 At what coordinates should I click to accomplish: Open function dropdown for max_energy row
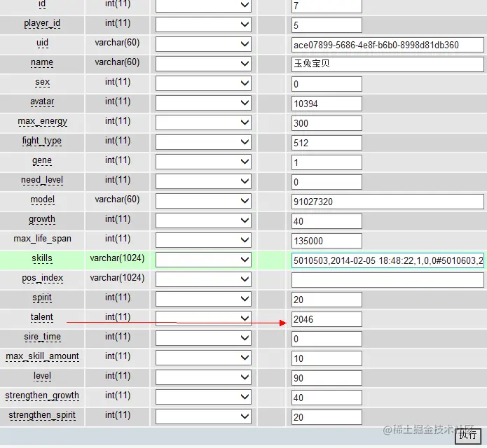(x=203, y=122)
